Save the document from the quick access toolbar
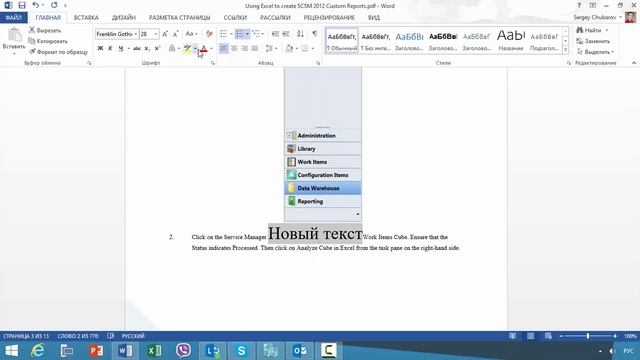 [x=22, y=5]
